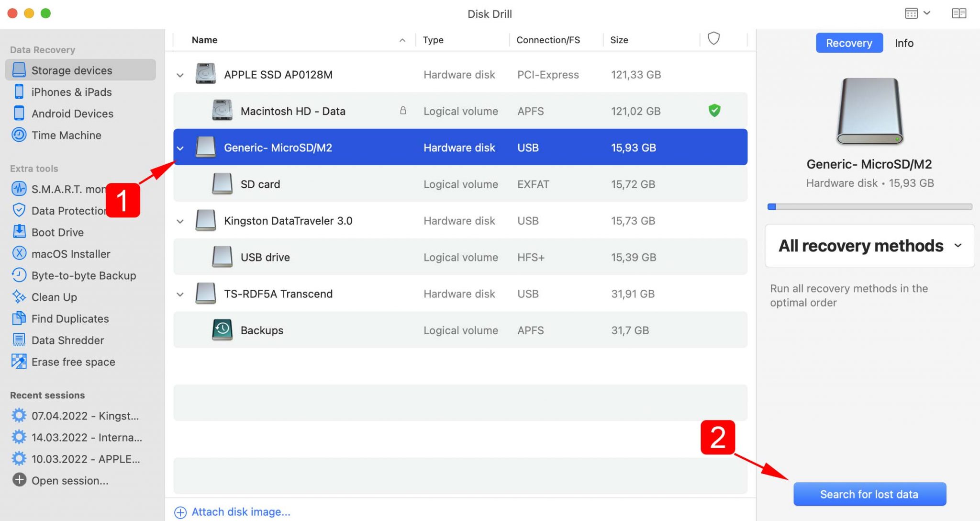
Task: Click the HFS+ file system cell
Action: 531,257
